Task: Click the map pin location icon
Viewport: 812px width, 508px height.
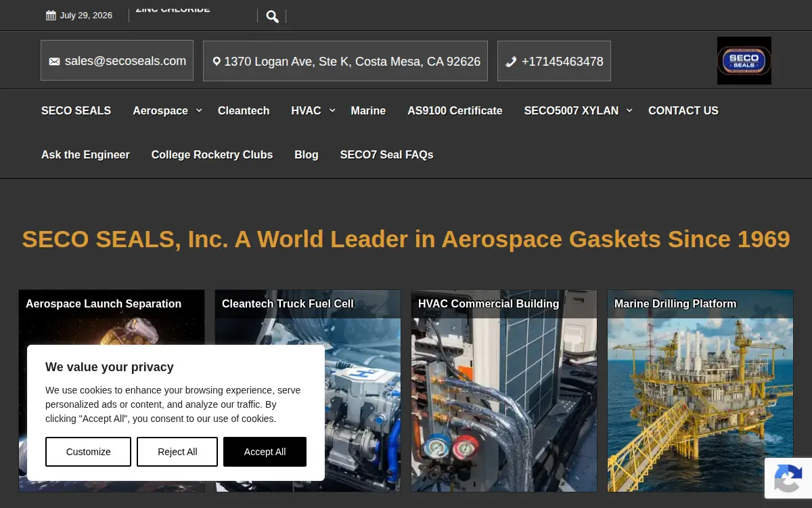Action: tap(217, 62)
